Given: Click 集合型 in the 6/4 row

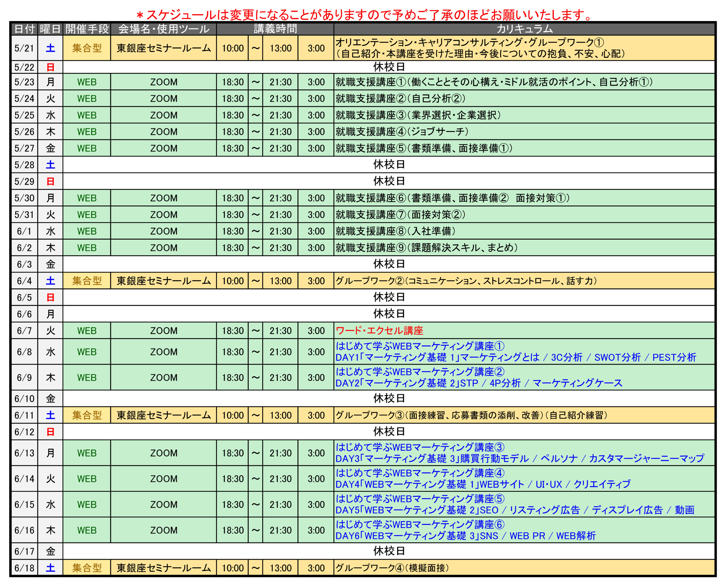Looking at the screenshot, I should click(87, 281).
